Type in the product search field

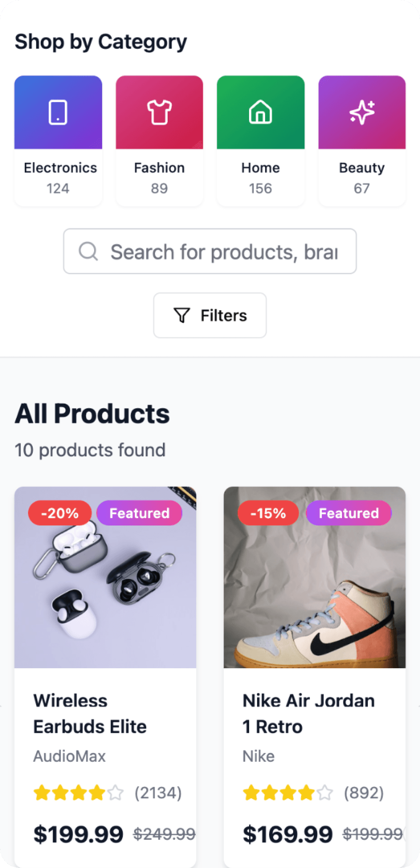[x=224, y=252]
